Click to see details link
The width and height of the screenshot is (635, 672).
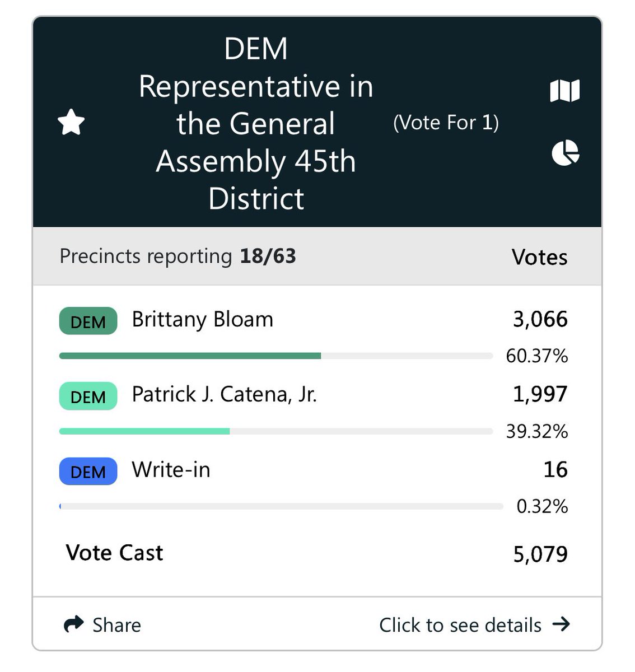[x=460, y=625]
